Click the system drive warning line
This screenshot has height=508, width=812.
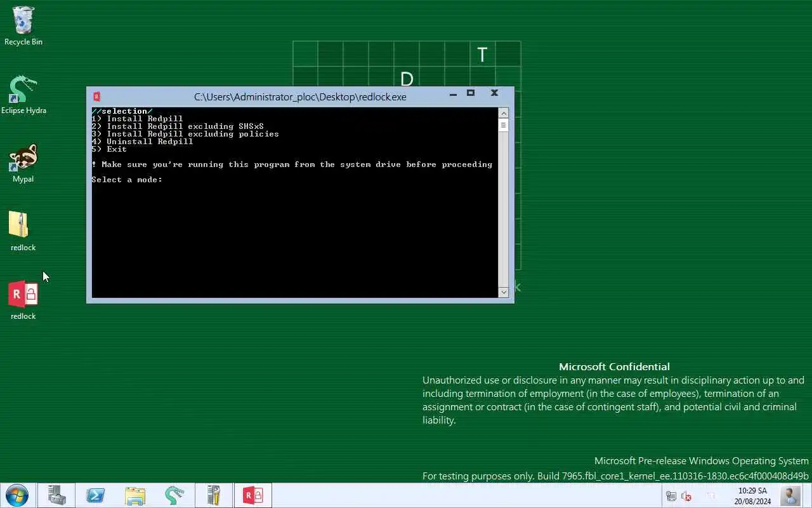point(292,164)
